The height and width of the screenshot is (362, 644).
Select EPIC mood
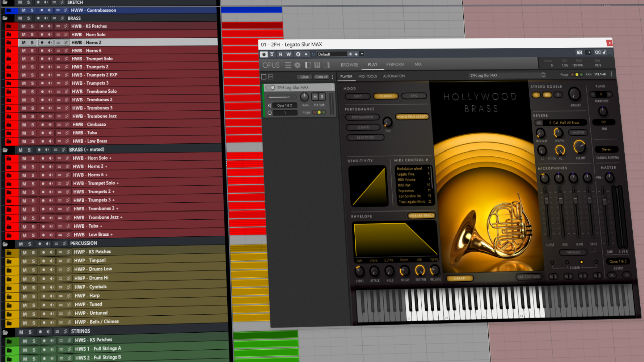(x=414, y=96)
